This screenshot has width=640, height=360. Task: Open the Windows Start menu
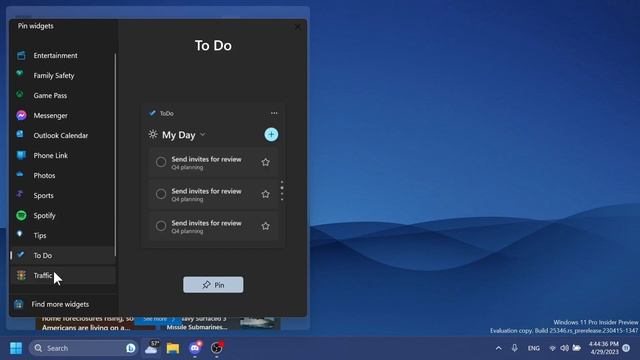tap(16, 348)
